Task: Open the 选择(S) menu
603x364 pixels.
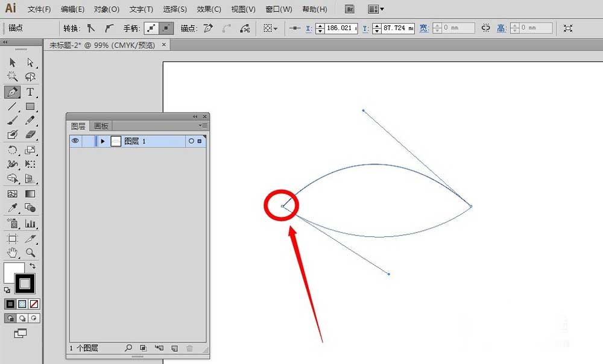Action: click(175, 9)
